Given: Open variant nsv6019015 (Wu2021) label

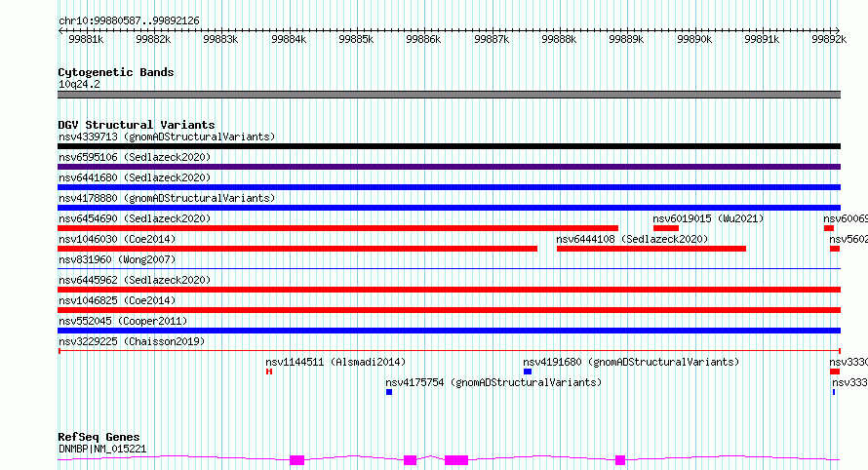Looking at the screenshot, I should tap(708, 218).
